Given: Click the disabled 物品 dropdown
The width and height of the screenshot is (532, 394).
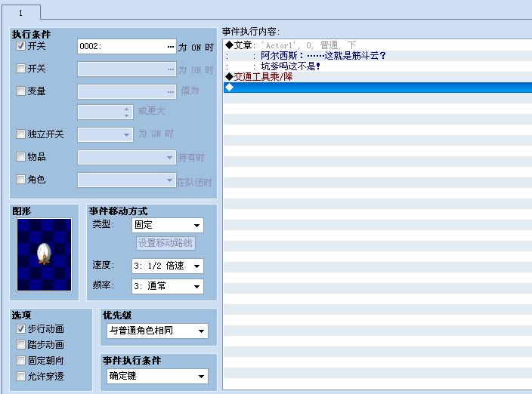Looking at the screenshot, I should tap(127, 158).
